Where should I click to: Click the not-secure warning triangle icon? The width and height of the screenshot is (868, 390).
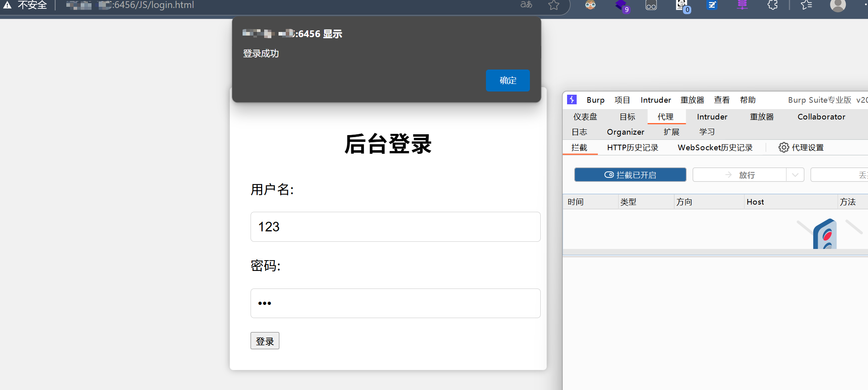click(x=7, y=5)
